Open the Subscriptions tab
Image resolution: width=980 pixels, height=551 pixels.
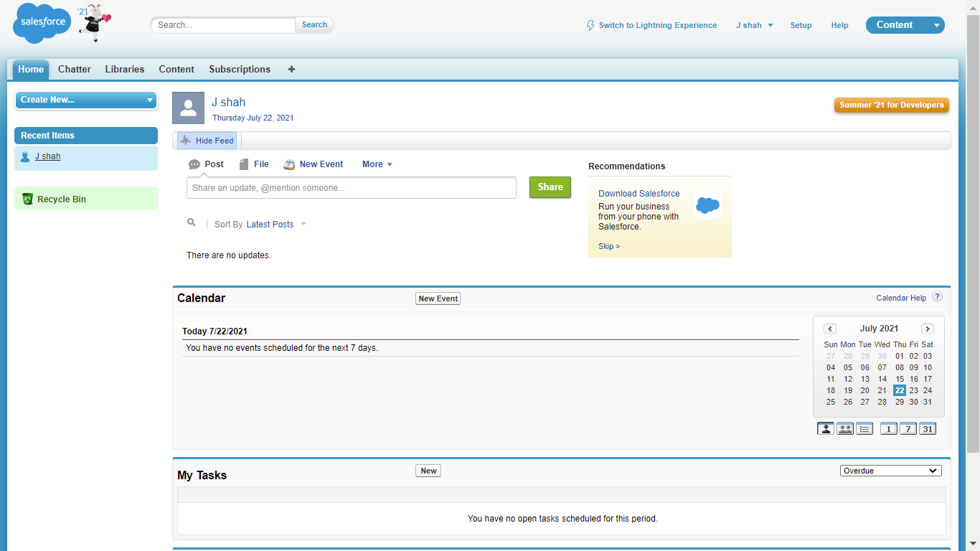(x=240, y=70)
